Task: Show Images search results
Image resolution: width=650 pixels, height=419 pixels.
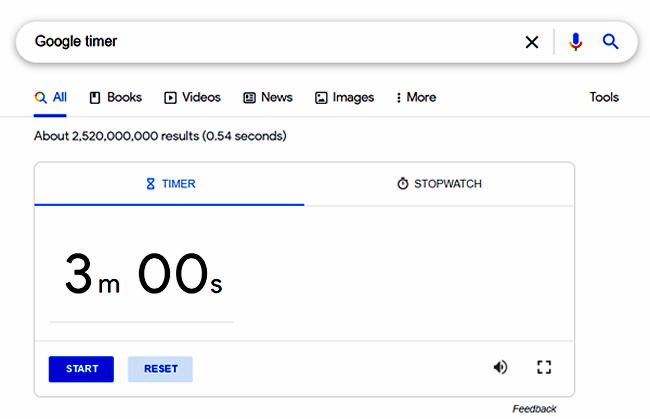Action: pyautogui.click(x=344, y=97)
